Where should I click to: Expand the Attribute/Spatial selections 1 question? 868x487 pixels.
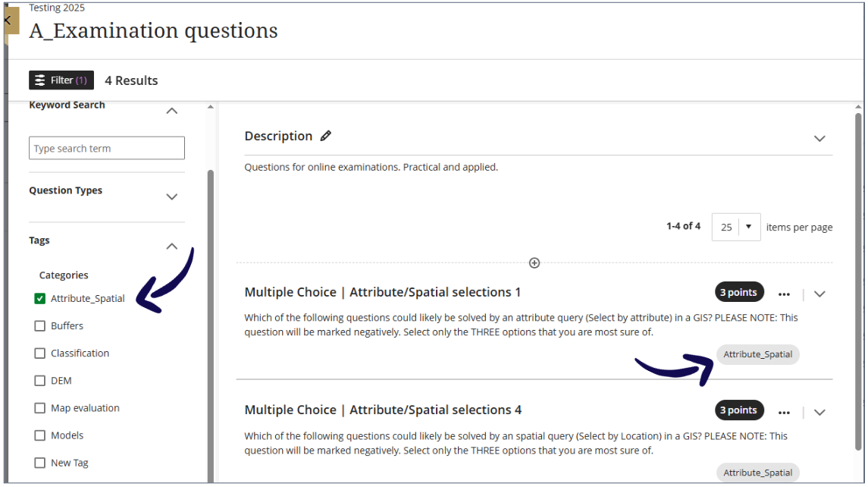click(819, 294)
